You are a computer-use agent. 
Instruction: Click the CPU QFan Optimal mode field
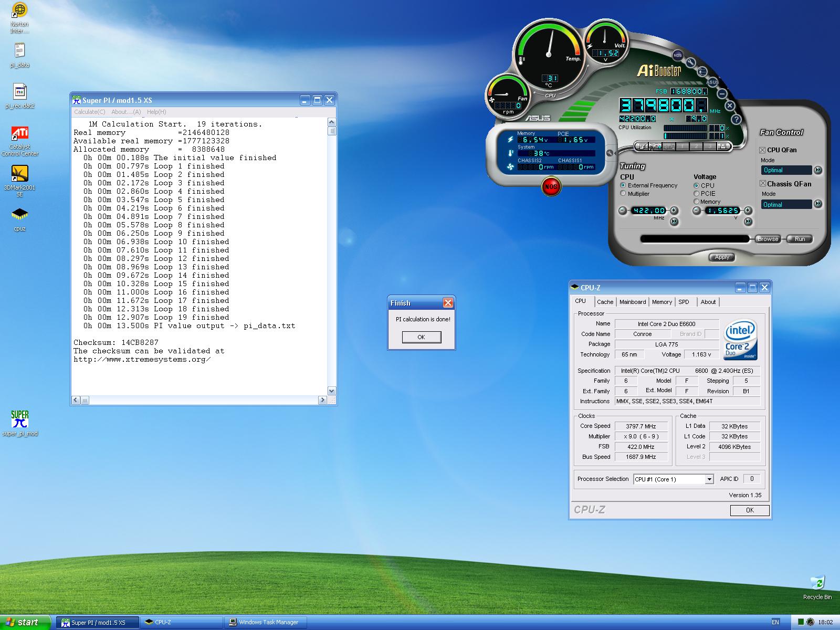point(786,170)
